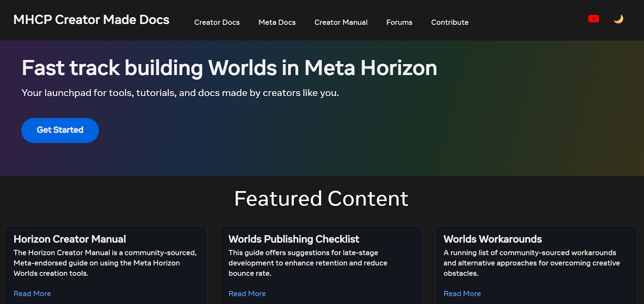
Task: Open the Creator Manual menu item
Action: [x=341, y=23]
